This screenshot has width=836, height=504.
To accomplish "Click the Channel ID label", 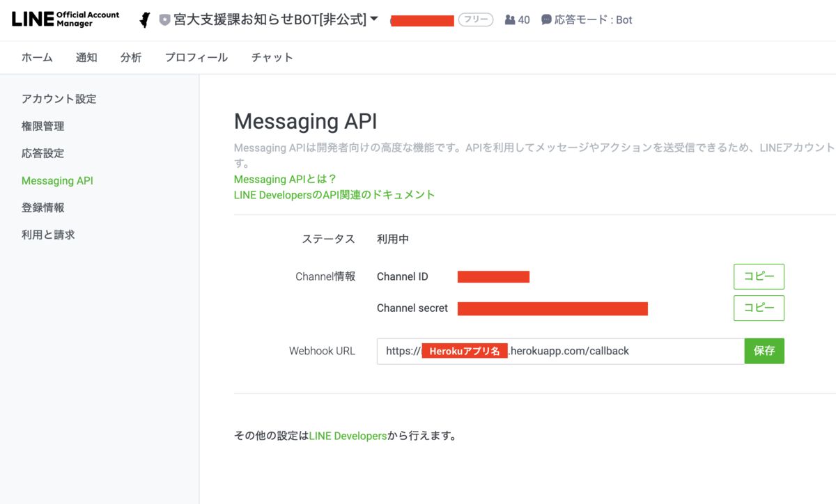I will (403, 276).
